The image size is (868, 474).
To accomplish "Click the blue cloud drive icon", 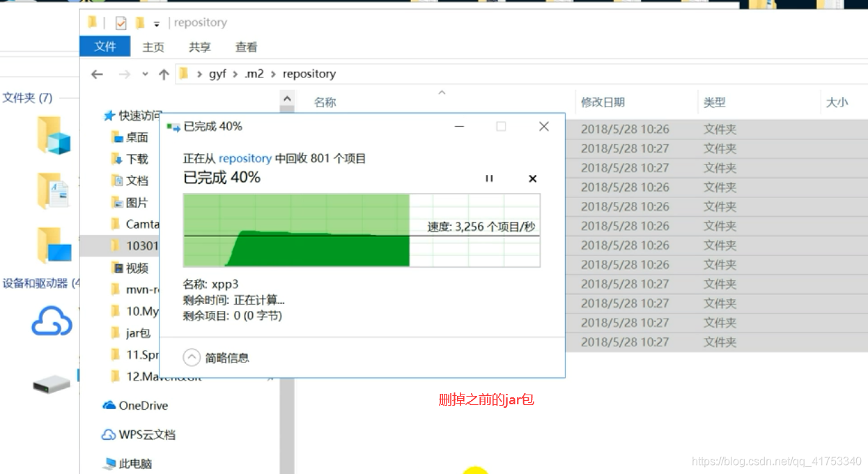I will [x=52, y=323].
